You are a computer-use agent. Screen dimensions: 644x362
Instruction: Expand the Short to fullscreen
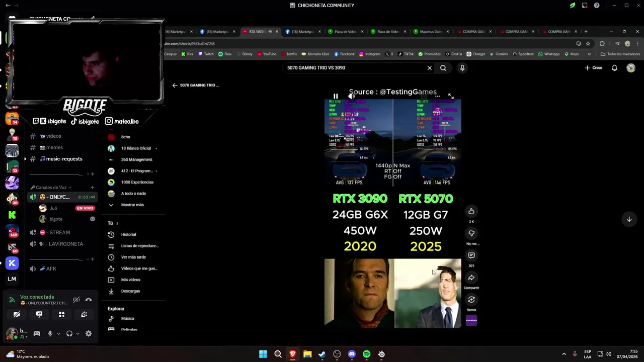(451, 96)
